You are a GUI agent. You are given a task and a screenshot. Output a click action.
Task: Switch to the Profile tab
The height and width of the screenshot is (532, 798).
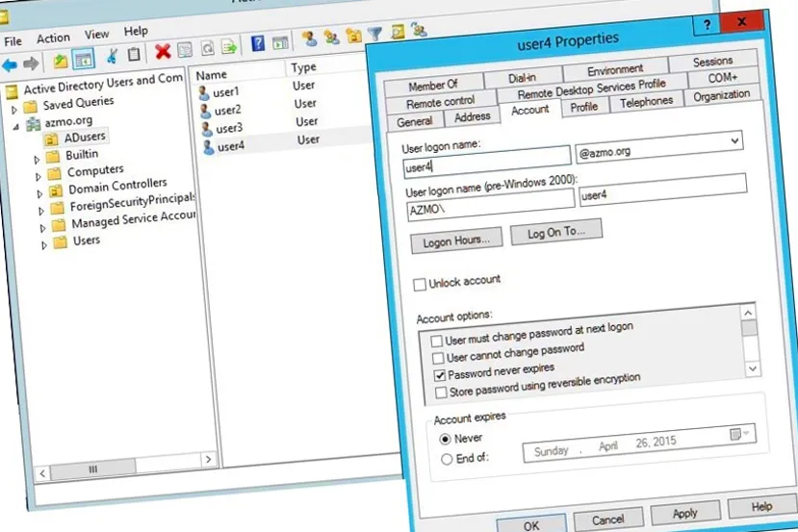click(x=584, y=107)
